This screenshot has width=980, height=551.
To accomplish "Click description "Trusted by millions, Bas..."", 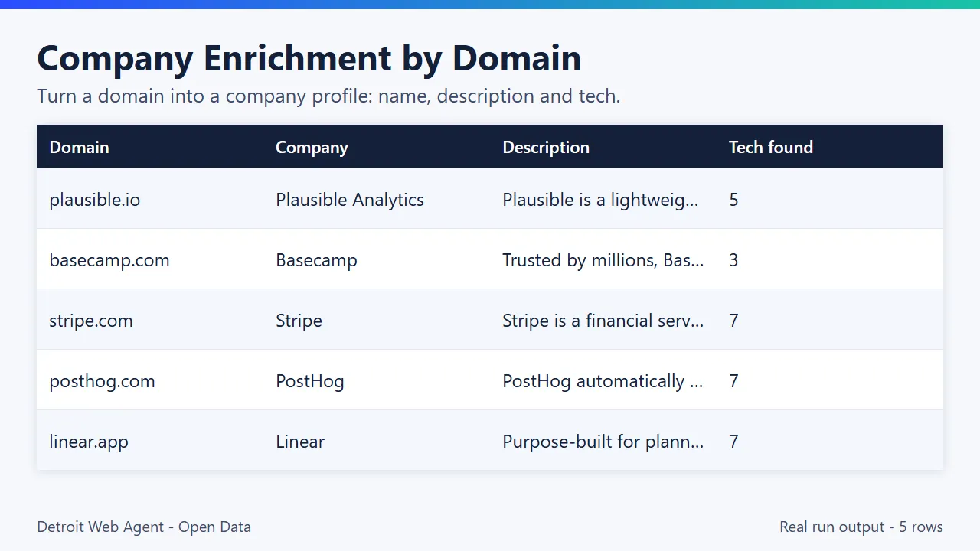I will pyautogui.click(x=603, y=260).
